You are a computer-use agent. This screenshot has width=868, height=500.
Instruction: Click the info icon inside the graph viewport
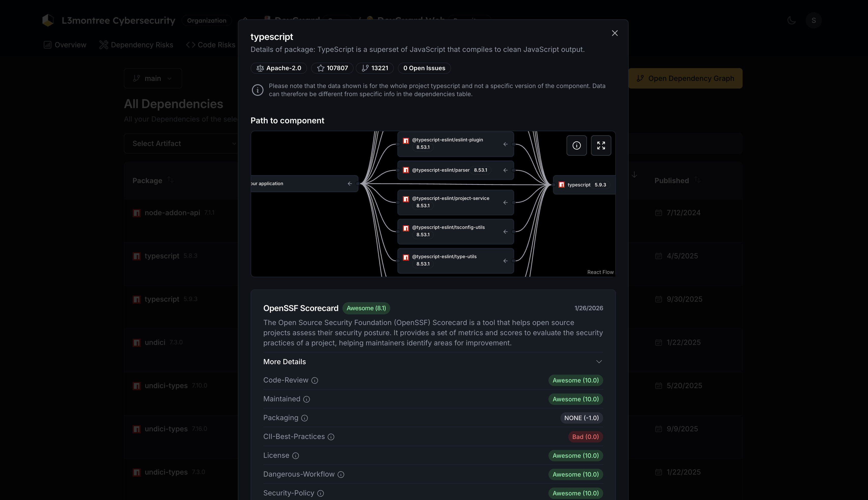tap(576, 145)
